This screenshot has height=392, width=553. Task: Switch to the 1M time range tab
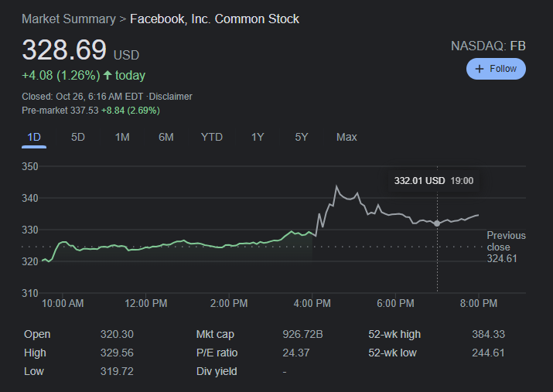point(122,137)
